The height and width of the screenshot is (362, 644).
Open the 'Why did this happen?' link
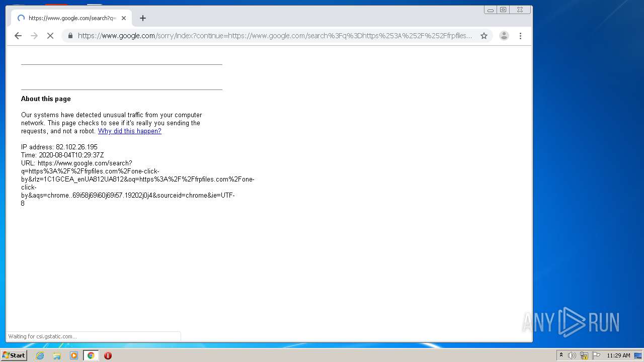(129, 131)
